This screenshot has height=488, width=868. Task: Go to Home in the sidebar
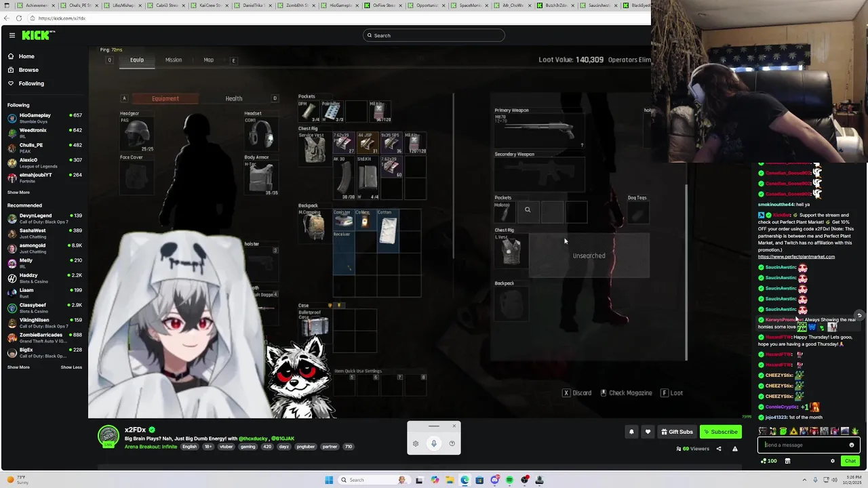(26, 56)
